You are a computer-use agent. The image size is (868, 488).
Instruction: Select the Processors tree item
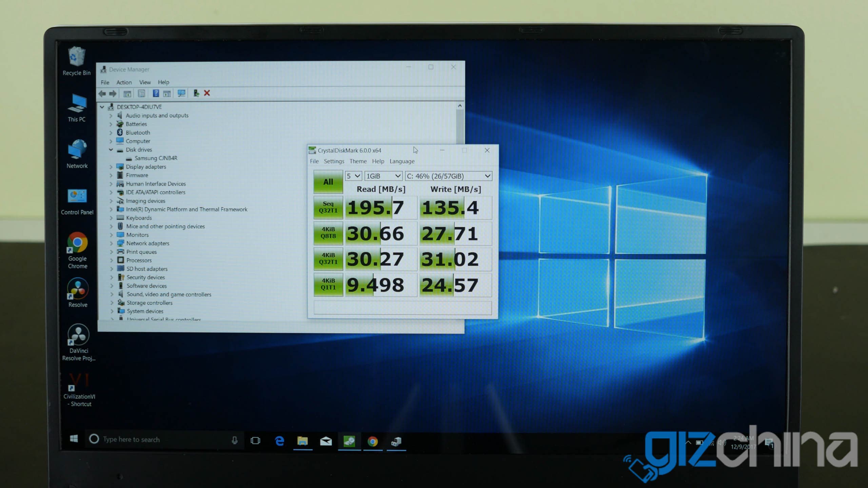[x=139, y=260]
